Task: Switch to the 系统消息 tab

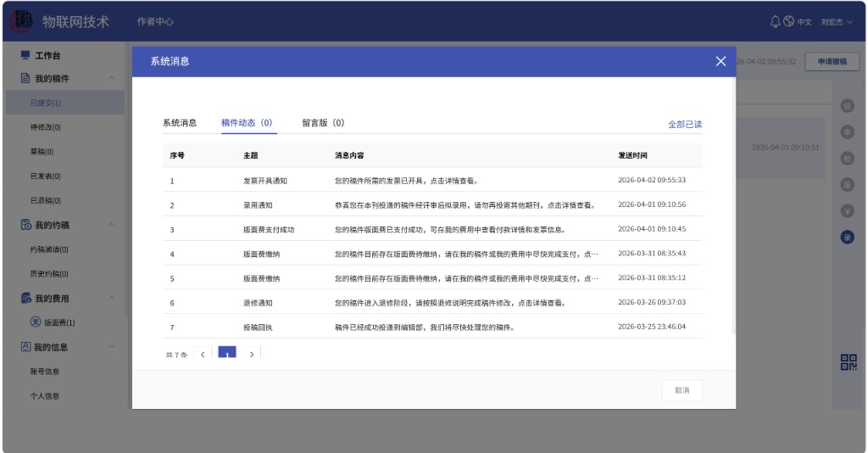Action: 180,123
